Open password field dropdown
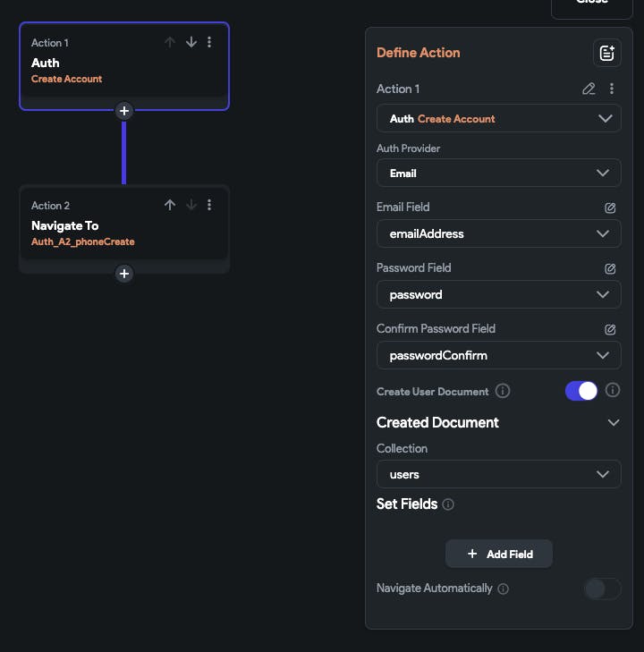 [499, 294]
